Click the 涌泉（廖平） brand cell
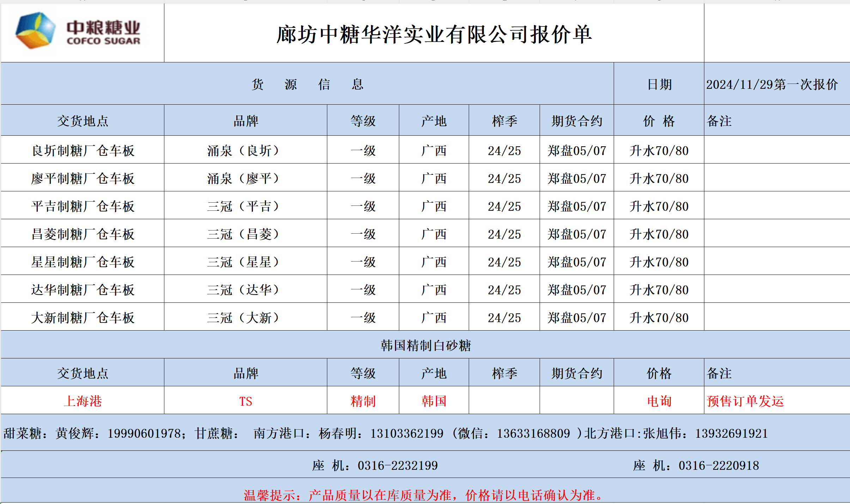The height and width of the screenshot is (504, 850). point(245,178)
